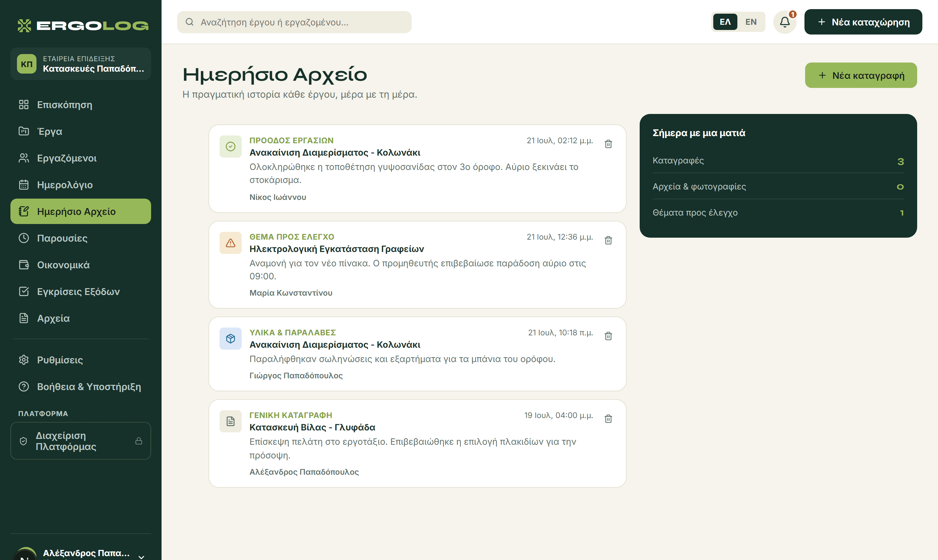Click author name Νίκος Ιωάννου

(278, 197)
